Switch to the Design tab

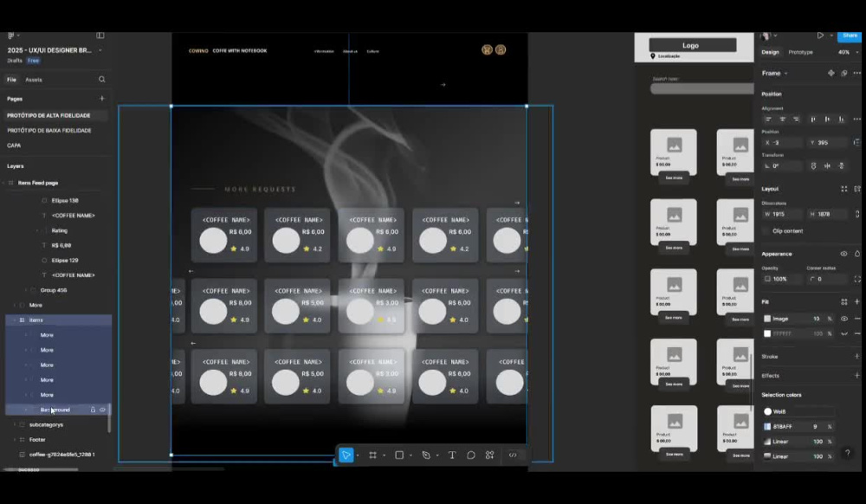click(770, 52)
